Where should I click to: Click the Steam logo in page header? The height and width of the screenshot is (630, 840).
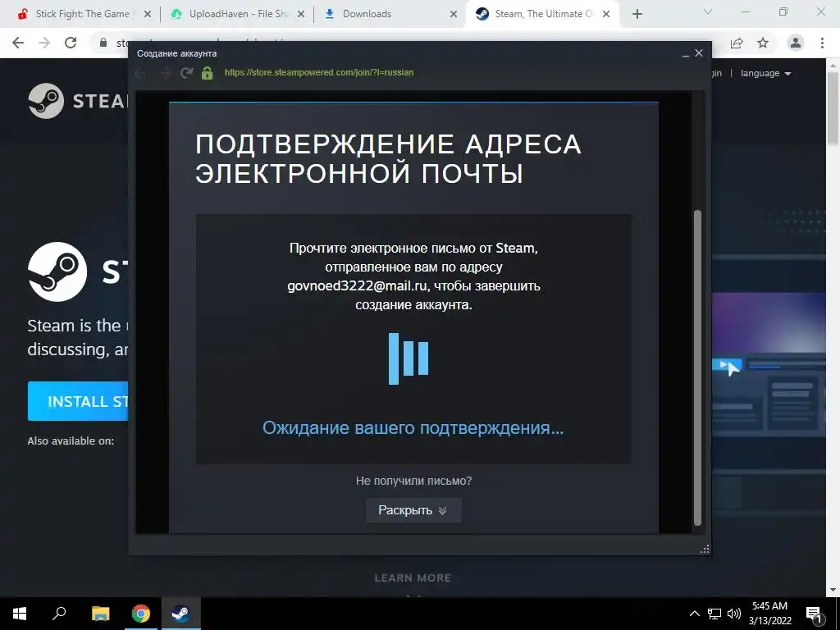pyautogui.click(x=78, y=101)
